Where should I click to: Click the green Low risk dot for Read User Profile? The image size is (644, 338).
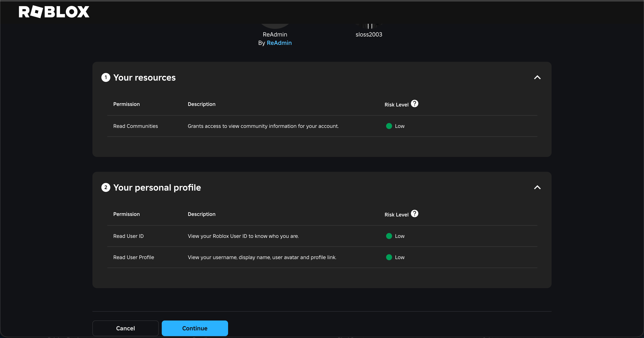[389, 257]
